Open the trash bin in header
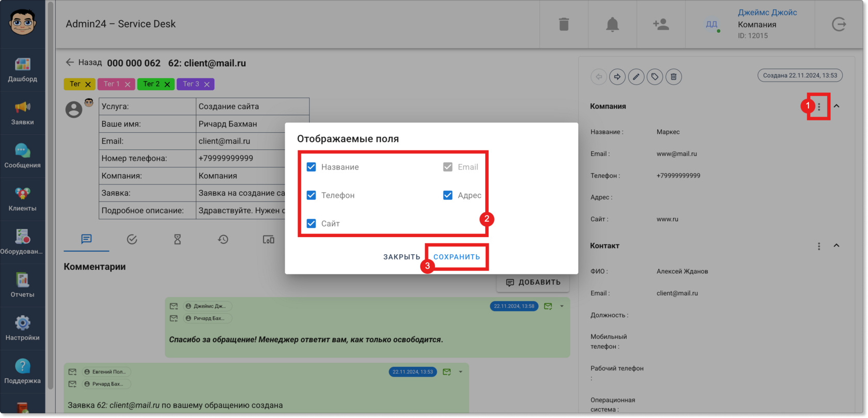Viewport: 868px width, 418px height. [x=564, y=24]
